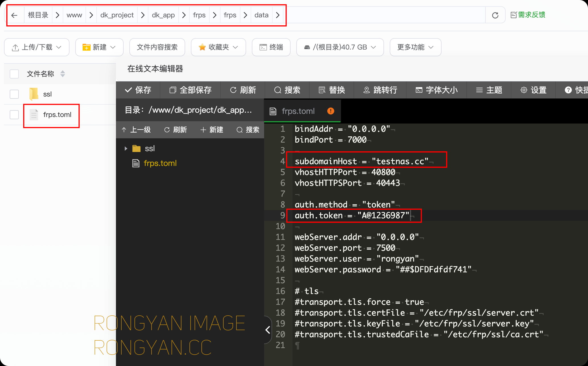Click line 13 webServer.user text

pyautogui.click(x=357, y=259)
